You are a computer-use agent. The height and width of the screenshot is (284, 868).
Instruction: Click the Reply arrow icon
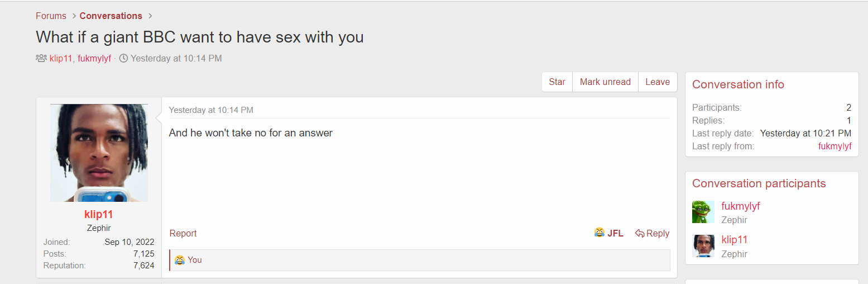[640, 233]
